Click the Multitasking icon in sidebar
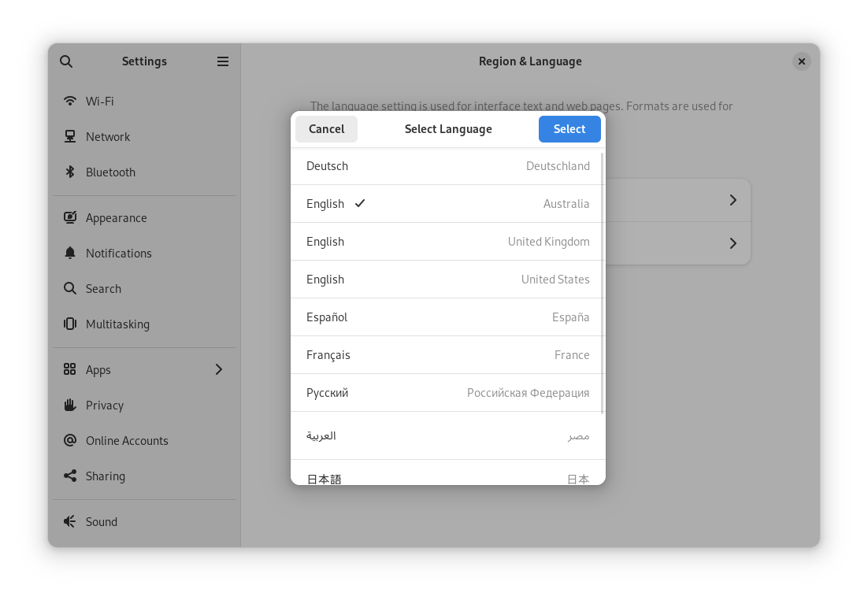The width and height of the screenshot is (868, 600). (x=70, y=324)
